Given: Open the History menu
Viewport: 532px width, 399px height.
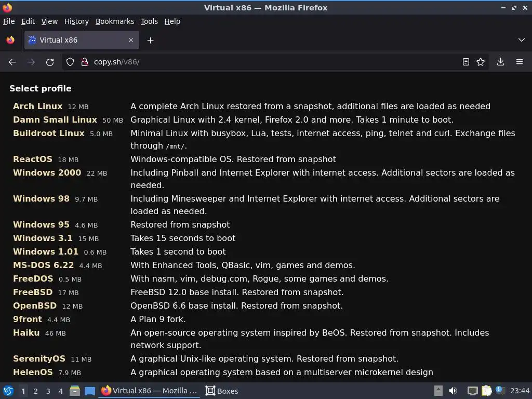Looking at the screenshot, I should point(77,21).
